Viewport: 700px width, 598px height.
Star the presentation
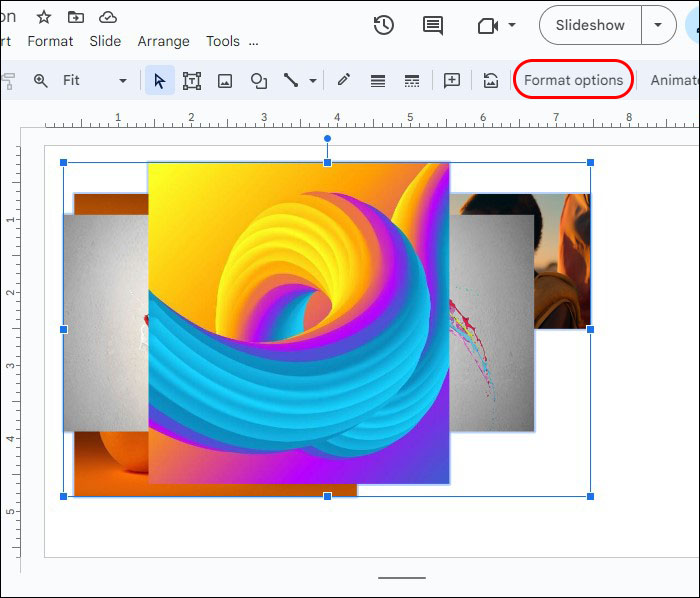pyautogui.click(x=43, y=17)
